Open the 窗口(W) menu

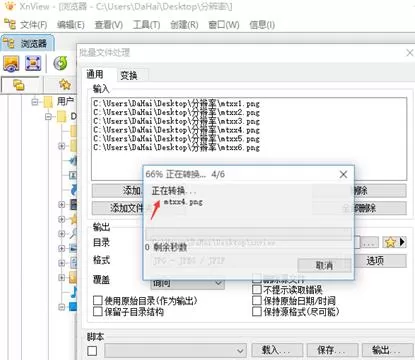(x=224, y=25)
